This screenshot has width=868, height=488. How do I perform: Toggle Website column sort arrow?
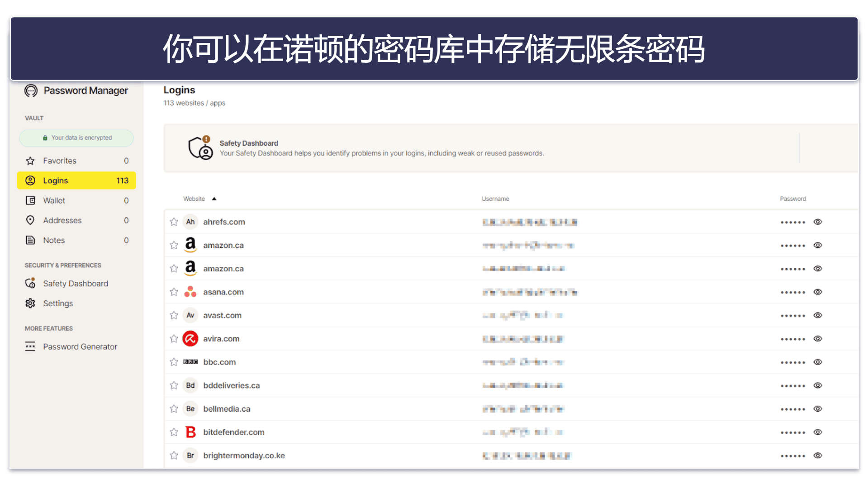(x=214, y=199)
